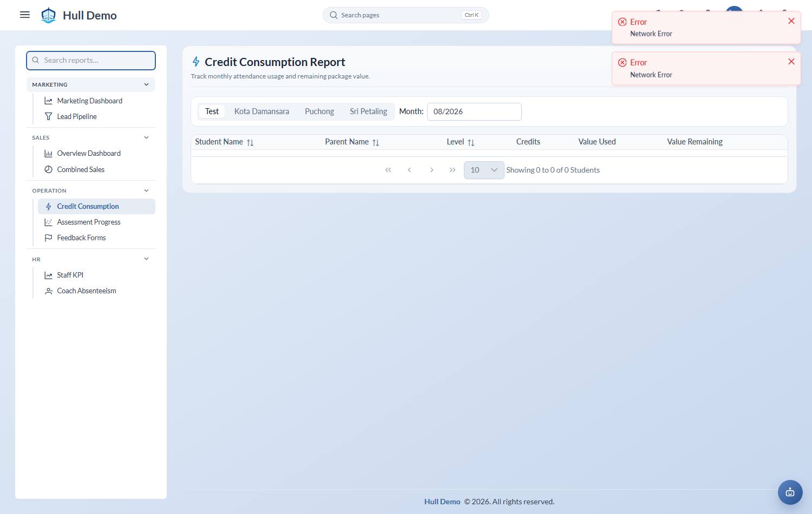Image resolution: width=812 pixels, height=514 pixels.
Task: Open Assessment Progress report
Action: (x=96, y=222)
